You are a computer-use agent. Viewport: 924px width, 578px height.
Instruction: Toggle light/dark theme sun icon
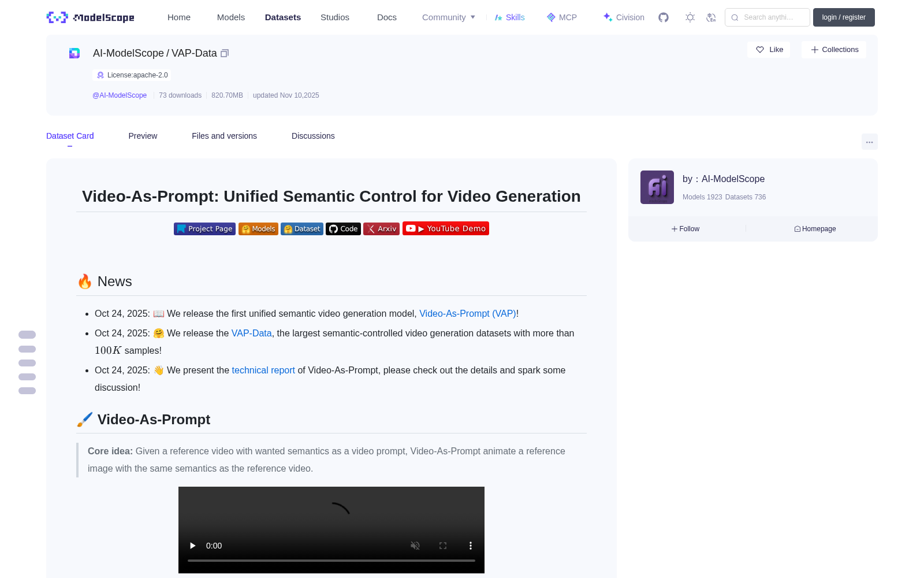pyautogui.click(x=690, y=17)
